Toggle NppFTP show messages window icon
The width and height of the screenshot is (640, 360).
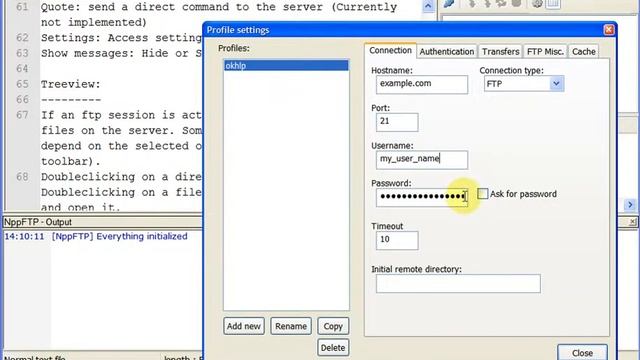553,4
